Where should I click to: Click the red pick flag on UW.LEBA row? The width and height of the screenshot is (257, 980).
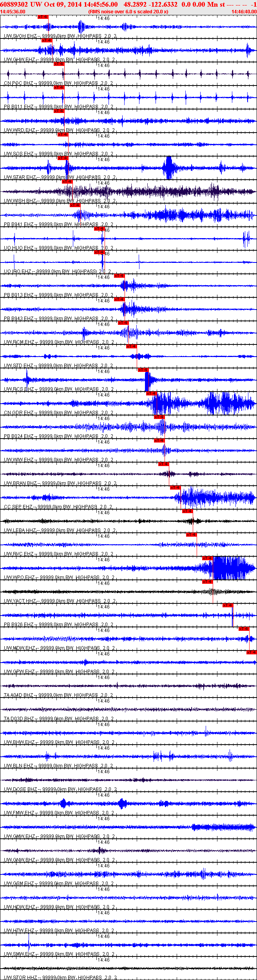point(188,511)
